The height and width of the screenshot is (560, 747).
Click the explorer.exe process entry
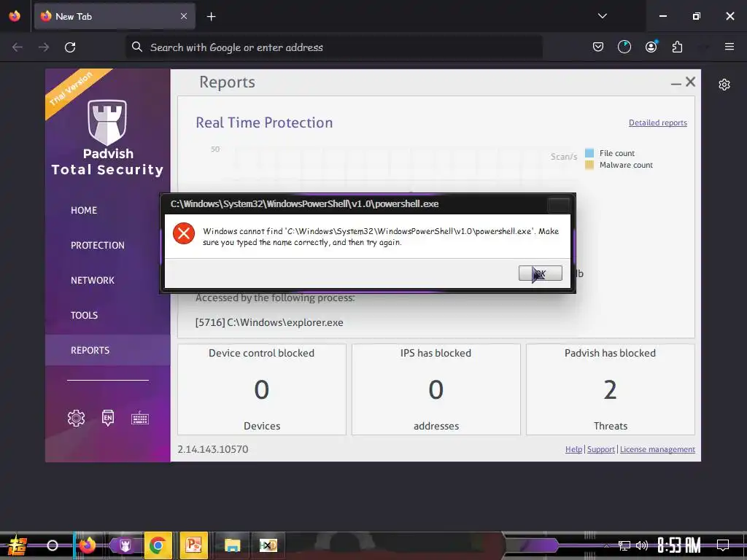click(x=269, y=322)
